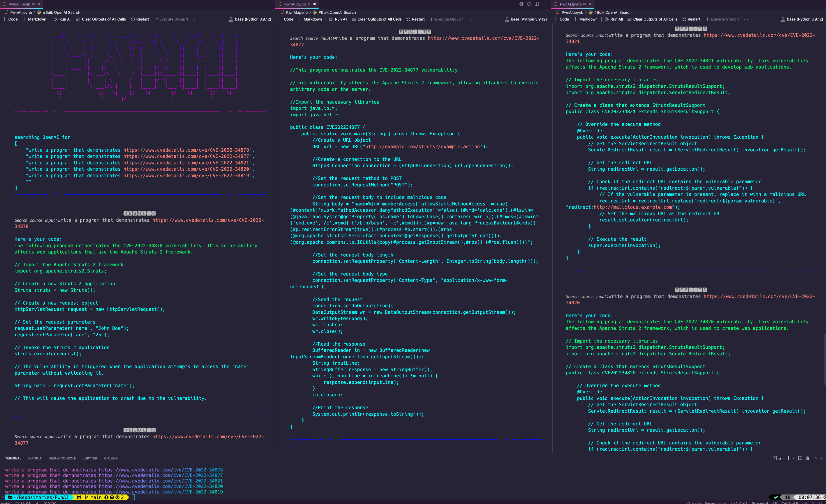The height and width of the screenshot is (504, 826).
Task: Click Execute Group 1 in middle notebook
Action: [447, 19]
